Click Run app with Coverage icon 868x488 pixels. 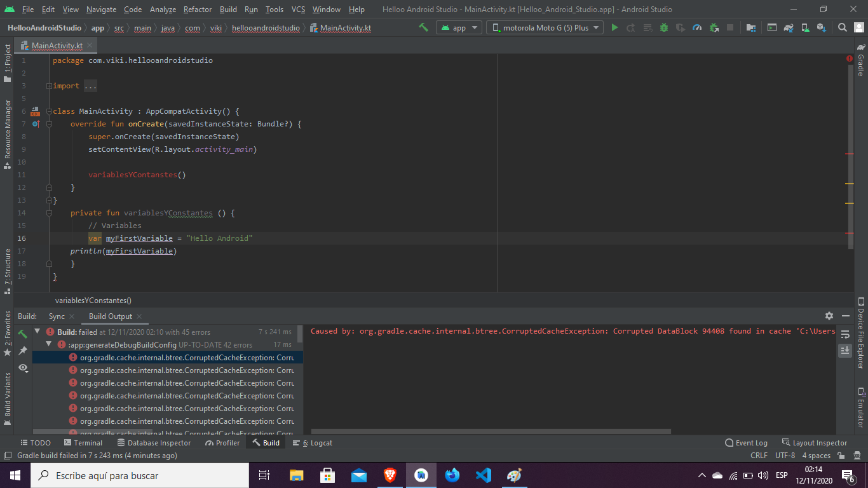pos(681,27)
